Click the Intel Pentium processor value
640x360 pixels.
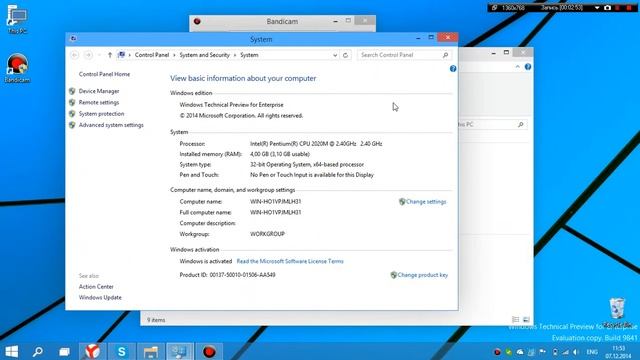point(316,144)
